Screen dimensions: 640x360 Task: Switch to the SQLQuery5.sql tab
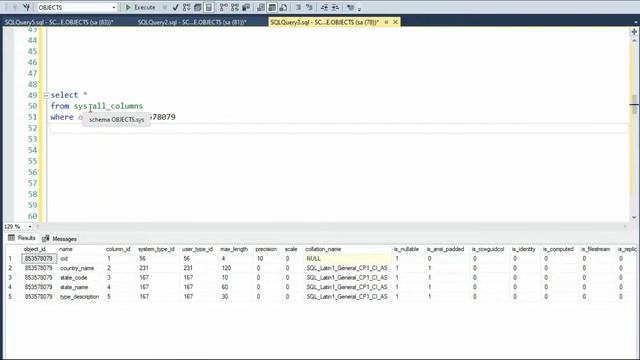coord(59,22)
